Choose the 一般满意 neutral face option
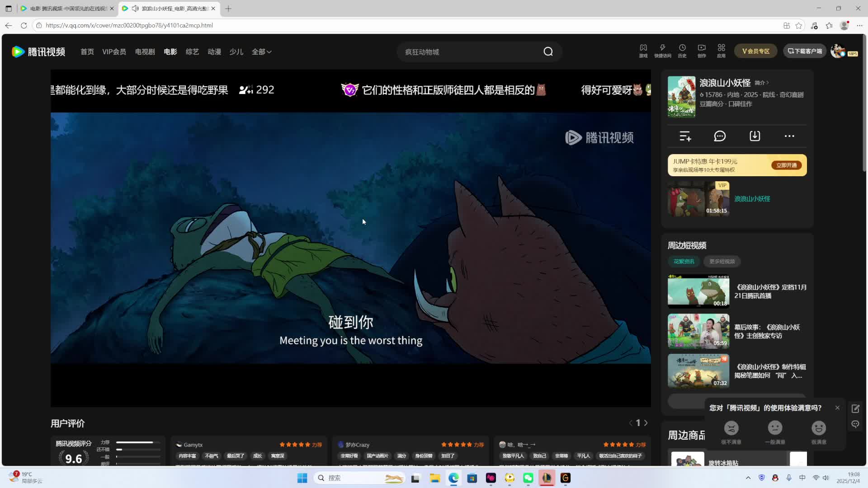The image size is (868, 488). [775, 428]
